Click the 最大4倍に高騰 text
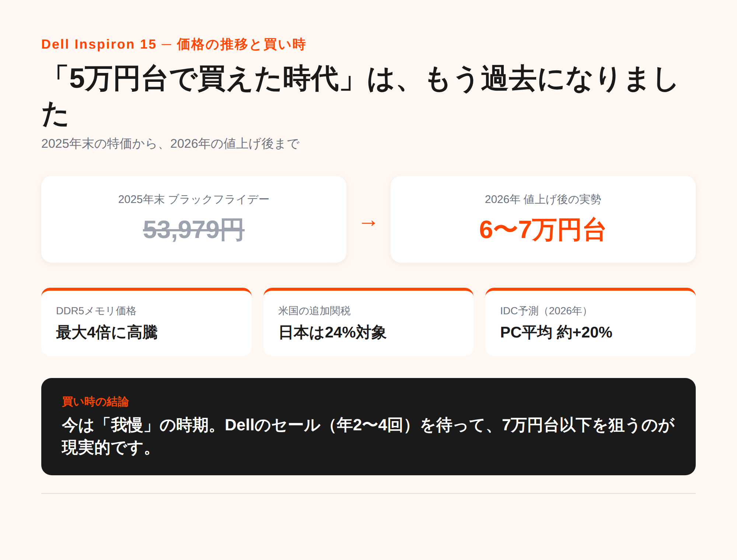Viewport: 737px width, 560px height. [x=107, y=332]
